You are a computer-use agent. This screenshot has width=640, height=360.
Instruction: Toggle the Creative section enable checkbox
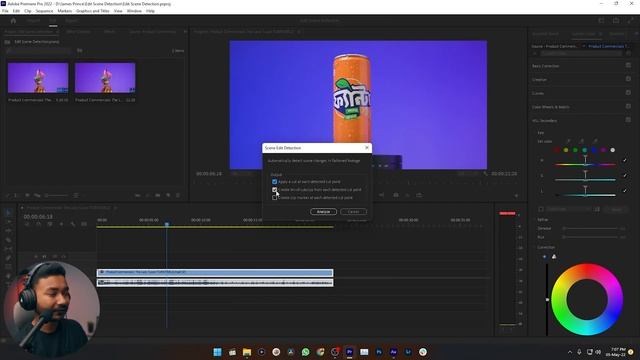[x=628, y=79]
